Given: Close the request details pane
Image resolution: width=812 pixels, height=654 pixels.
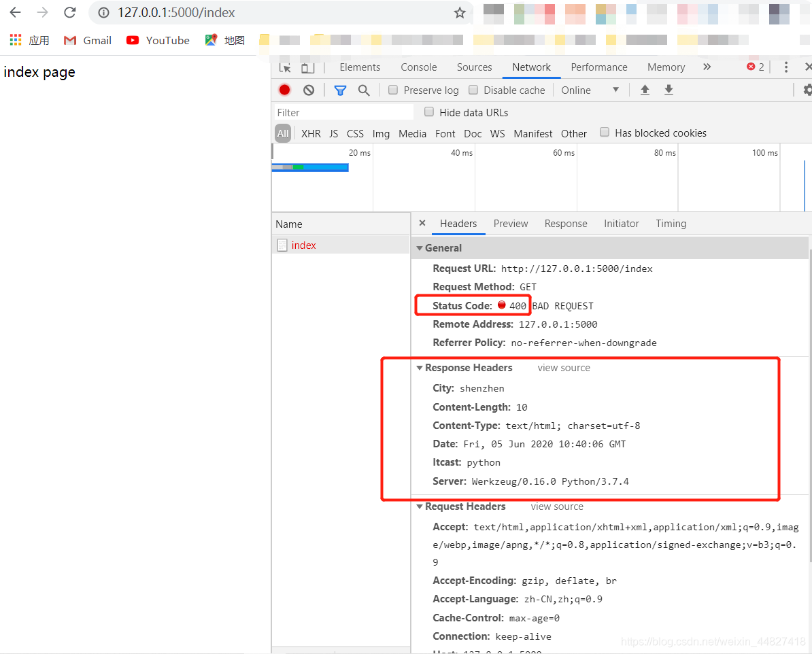Looking at the screenshot, I should pos(422,223).
